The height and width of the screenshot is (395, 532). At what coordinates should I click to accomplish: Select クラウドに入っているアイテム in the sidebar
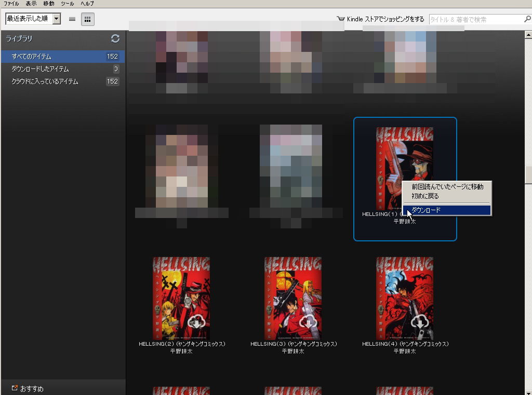(63, 81)
